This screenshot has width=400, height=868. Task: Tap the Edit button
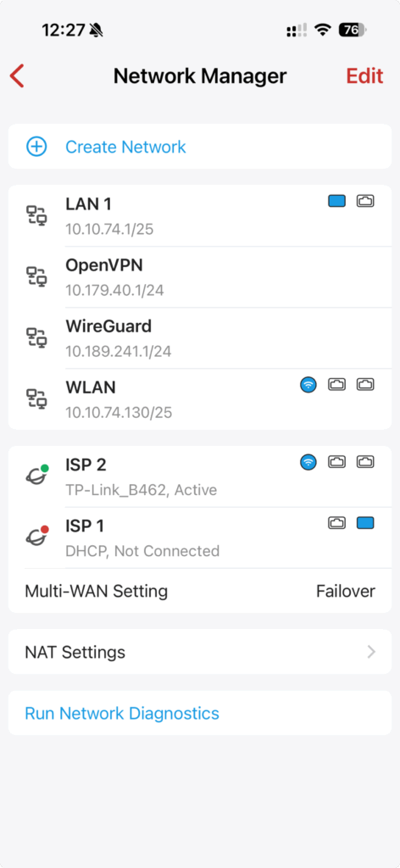364,75
